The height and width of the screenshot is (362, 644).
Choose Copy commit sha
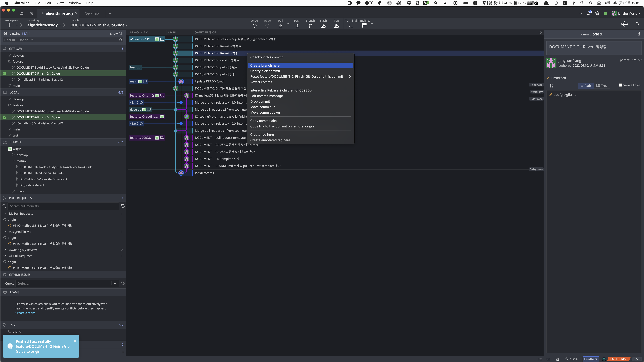[x=300, y=121]
